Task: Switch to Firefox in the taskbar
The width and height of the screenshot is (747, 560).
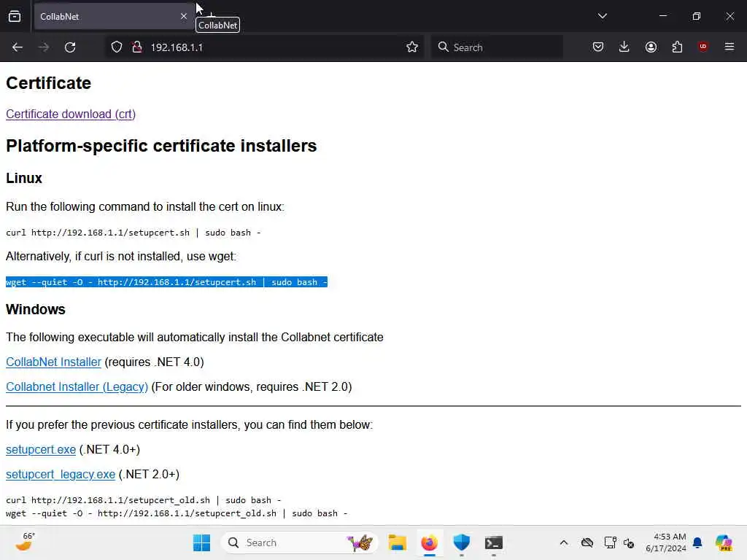Action: point(429,542)
